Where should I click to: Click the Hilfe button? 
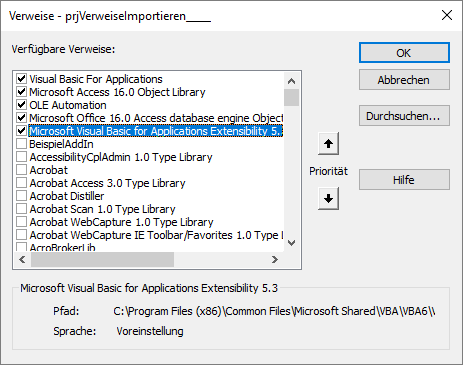coord(404,180)
